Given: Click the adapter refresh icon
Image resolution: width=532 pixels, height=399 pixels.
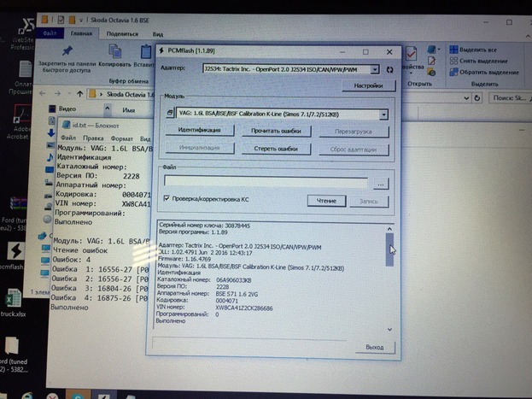Looking at the screenshot, I should pyautogui.click(x=390, y=68).
